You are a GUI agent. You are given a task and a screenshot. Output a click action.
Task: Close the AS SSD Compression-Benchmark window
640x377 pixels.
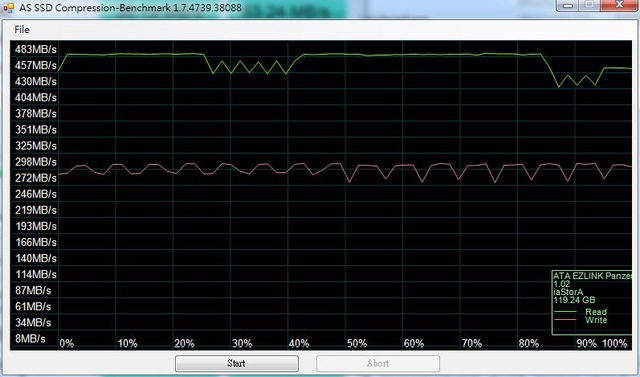tap(619, 4)
